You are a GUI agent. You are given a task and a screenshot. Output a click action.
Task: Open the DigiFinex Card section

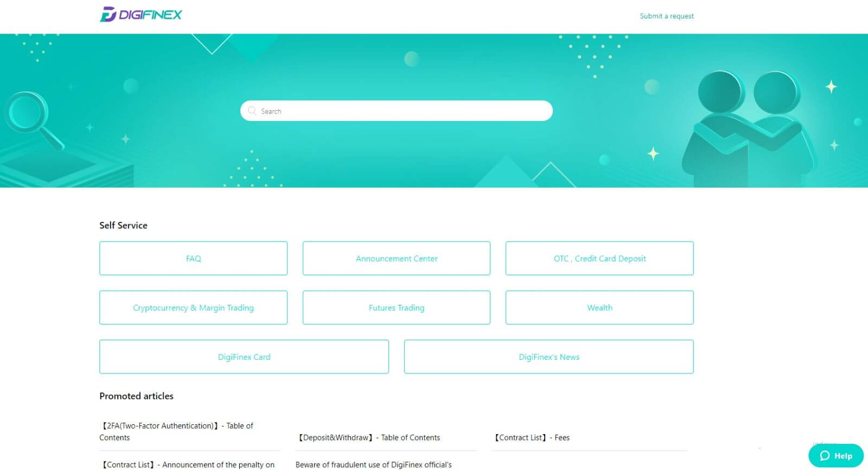[x=244, y=357]
